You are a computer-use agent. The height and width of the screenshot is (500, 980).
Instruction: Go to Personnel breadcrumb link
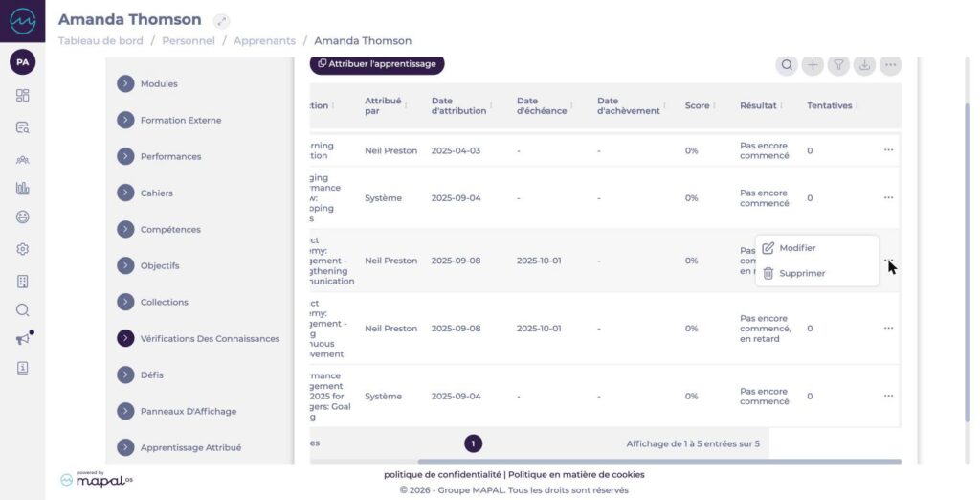(189, 40)
